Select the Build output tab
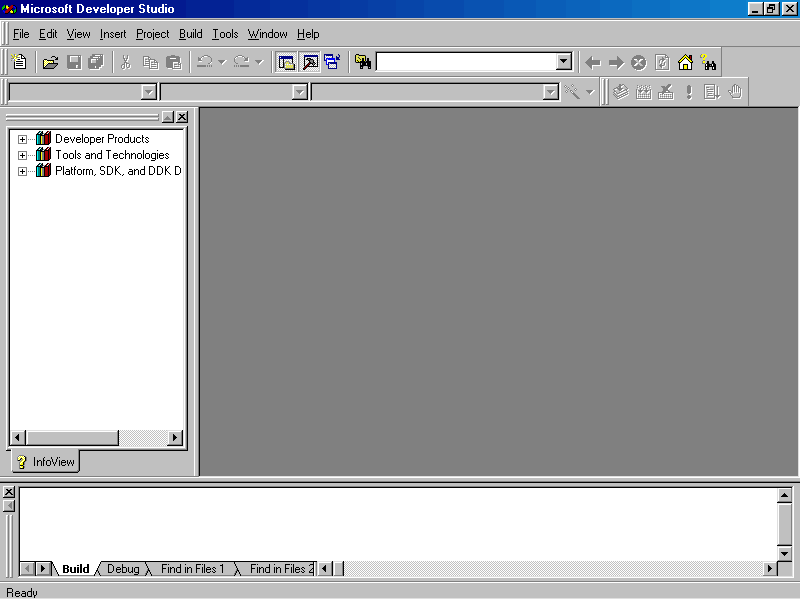Viewport: 800px width, 600px height. click(x=76, y=569)
